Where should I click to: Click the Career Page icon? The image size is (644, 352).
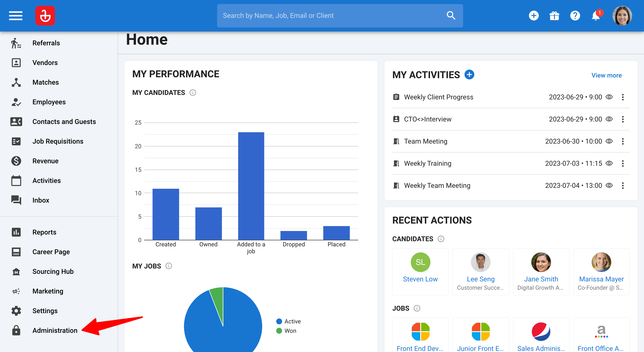[x=16, y=252]
